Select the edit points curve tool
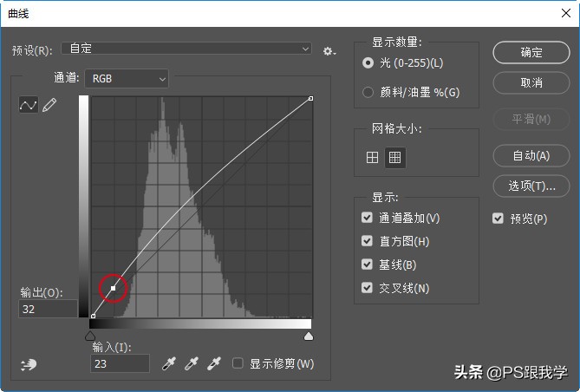Image resolution: width=580 pixels, height=392 pixels. click(29, 105)
